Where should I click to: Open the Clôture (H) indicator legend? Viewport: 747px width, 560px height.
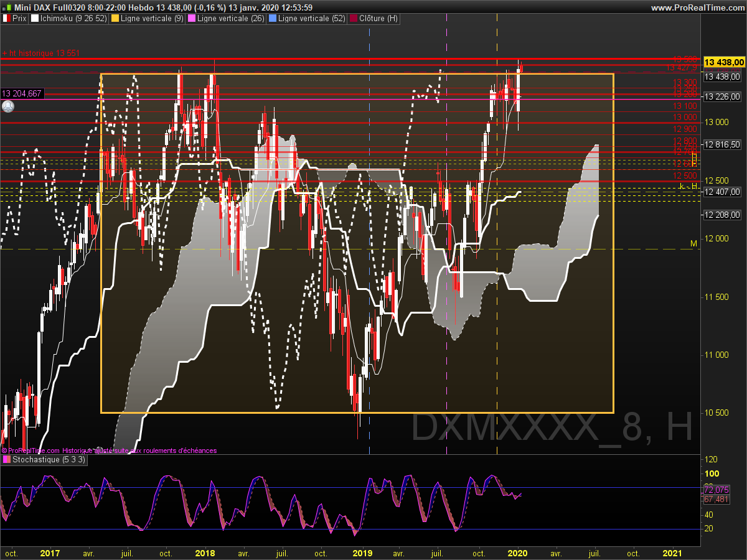(374, 19)
